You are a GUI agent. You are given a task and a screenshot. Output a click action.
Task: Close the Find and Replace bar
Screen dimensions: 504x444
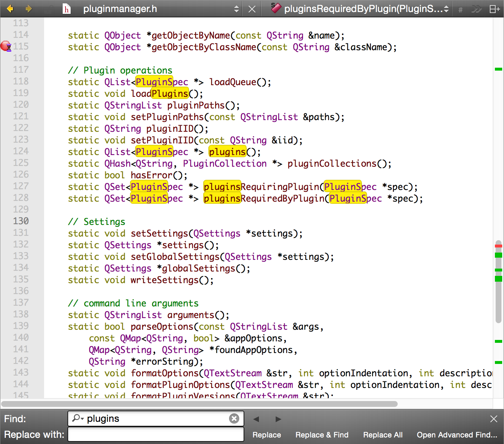493,419
